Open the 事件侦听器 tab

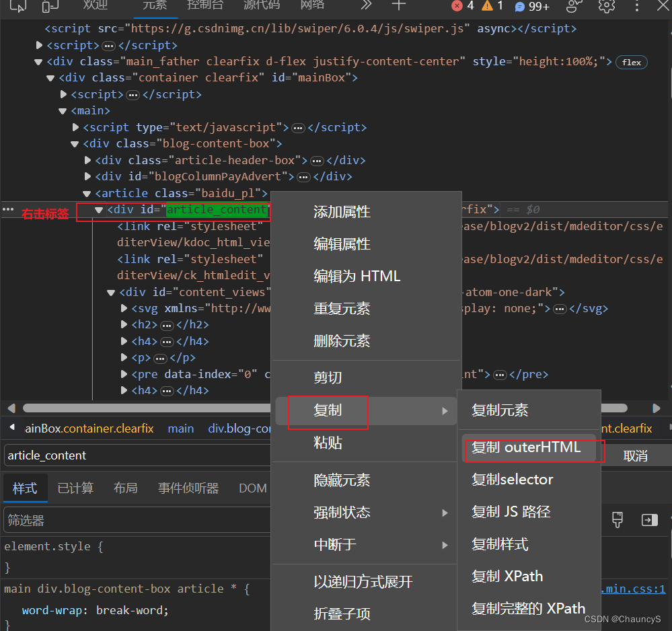tap(188, 488)
